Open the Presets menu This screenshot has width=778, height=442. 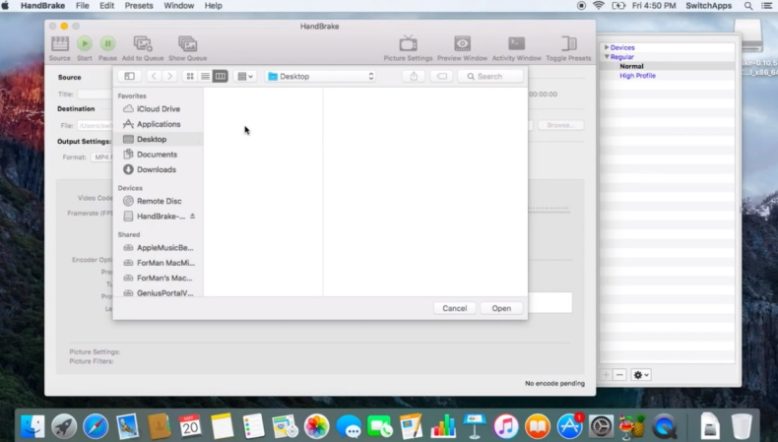pyautogui.click(x=139, y=6)
